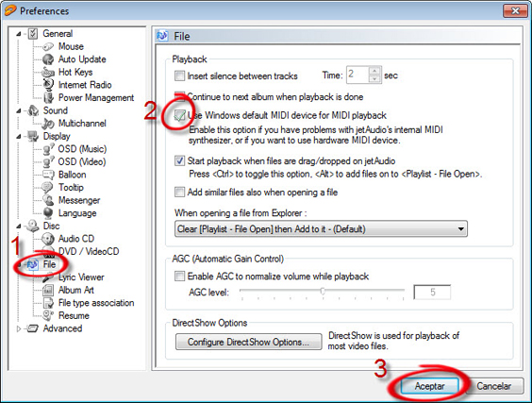Collapse the Display tree section
Image resolution: width=532 pixels, height=403 pixels.
[19, 137]
